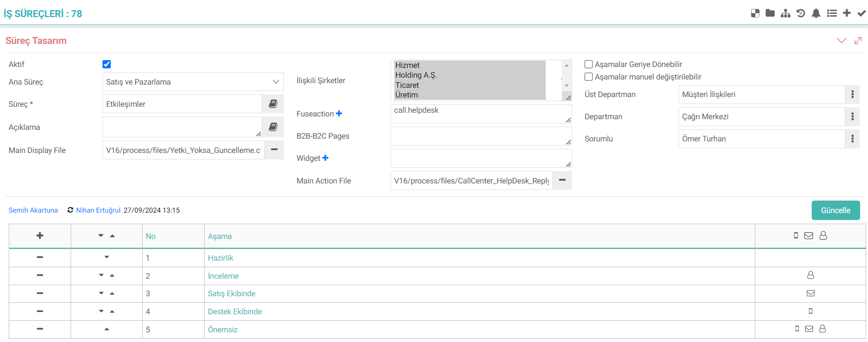Collapse the Süreç Tasarım panel chevron
The height and width of the screenshot is (342, 868).
tap(842, 41)
